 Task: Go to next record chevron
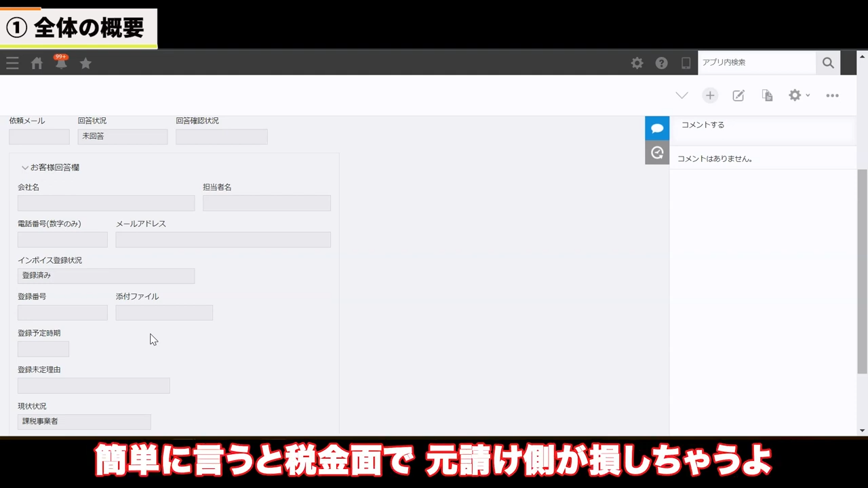coord(682,96)
